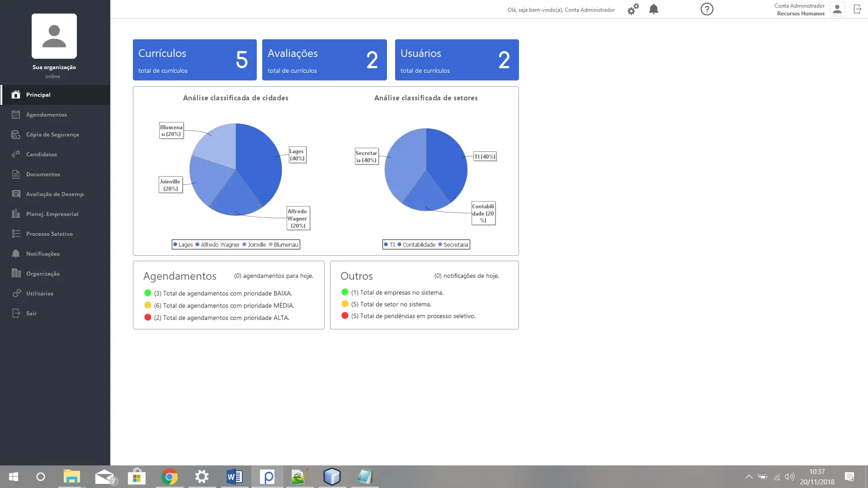Open Microsoft Word from taskbar
The width and height of the screenshot is (868, 488).
pos(235,477)
